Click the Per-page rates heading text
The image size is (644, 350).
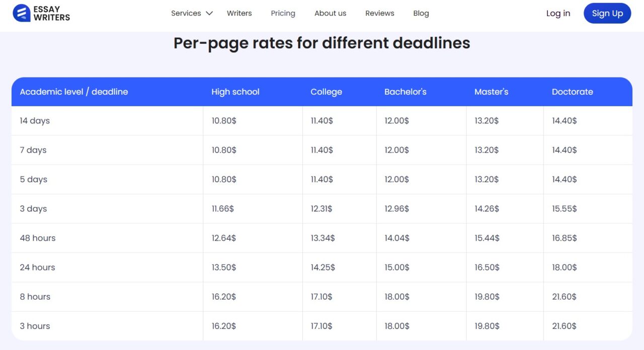tap(321, 43)
